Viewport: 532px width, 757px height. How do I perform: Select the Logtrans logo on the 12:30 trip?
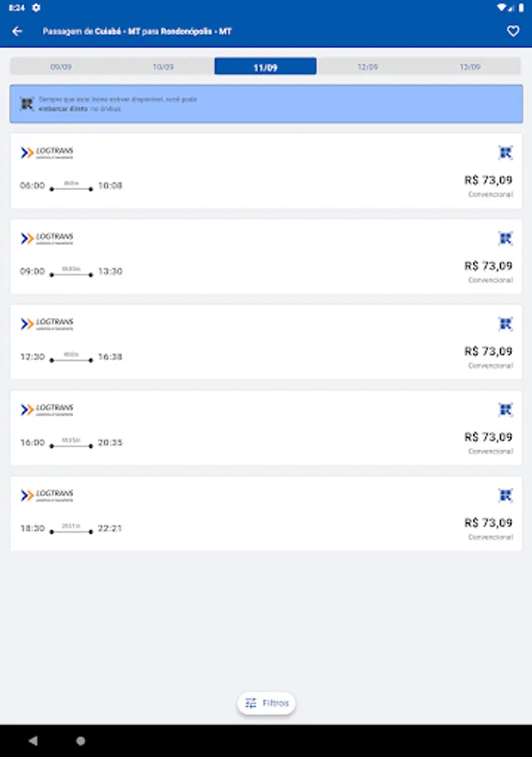click(46, 324)
